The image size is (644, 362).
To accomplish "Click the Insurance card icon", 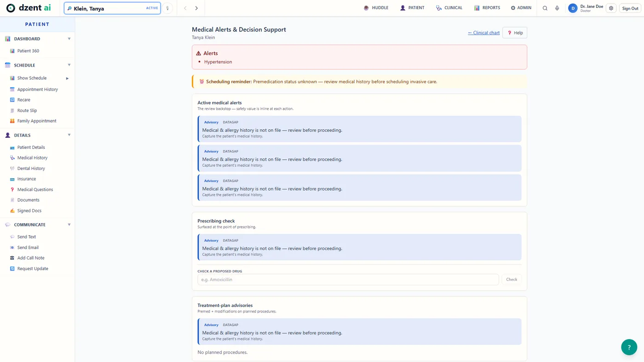I will [x=12, y=179].
